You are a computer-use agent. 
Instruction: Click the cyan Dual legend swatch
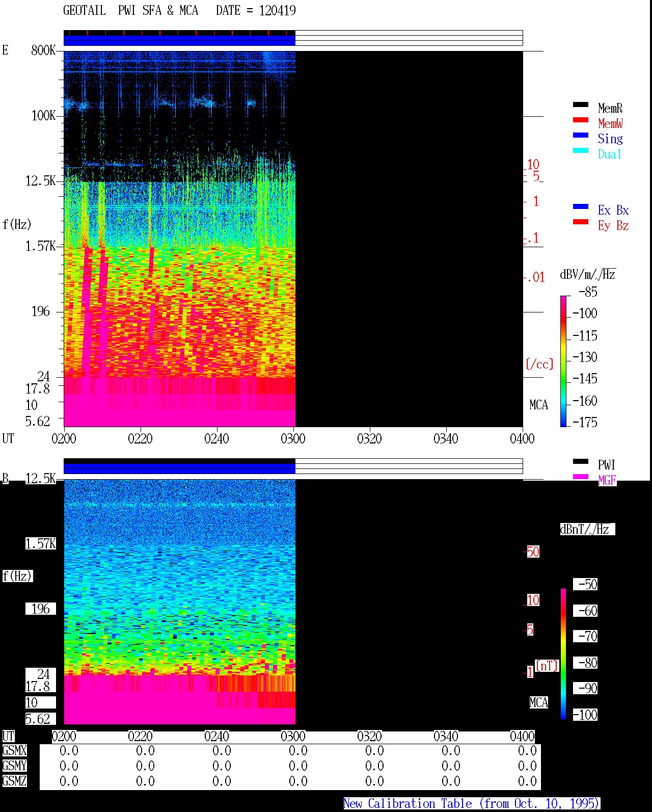(581, 150)
